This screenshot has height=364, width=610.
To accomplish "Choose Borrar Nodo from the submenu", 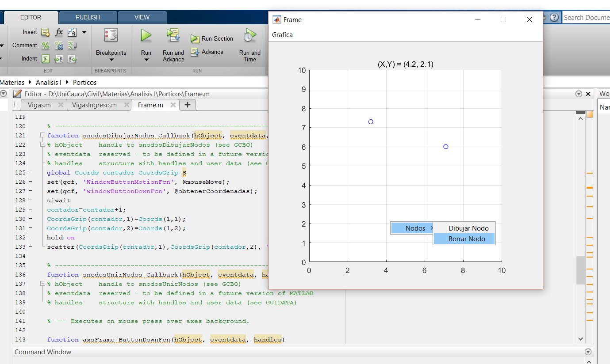I will [464, 239].
